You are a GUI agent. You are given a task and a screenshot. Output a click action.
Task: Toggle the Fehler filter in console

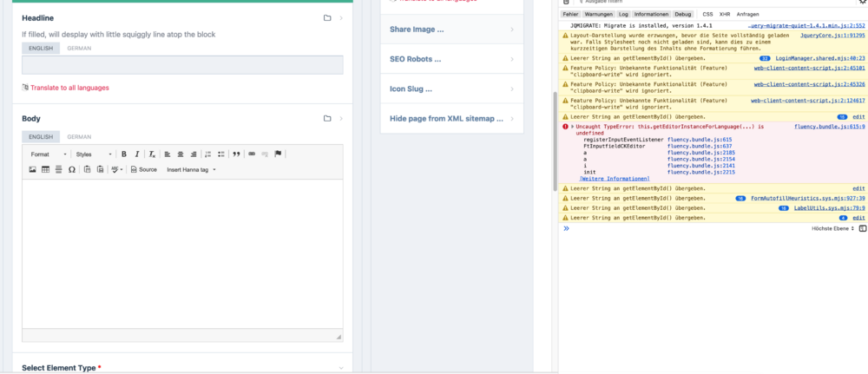pos(570,15)
